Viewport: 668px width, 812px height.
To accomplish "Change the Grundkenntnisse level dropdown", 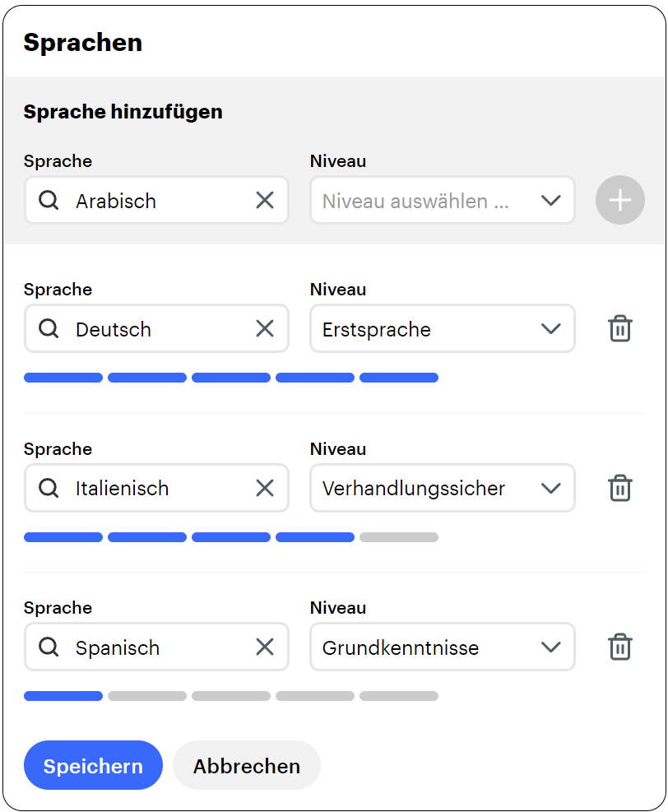I will [x=442, y=647].
